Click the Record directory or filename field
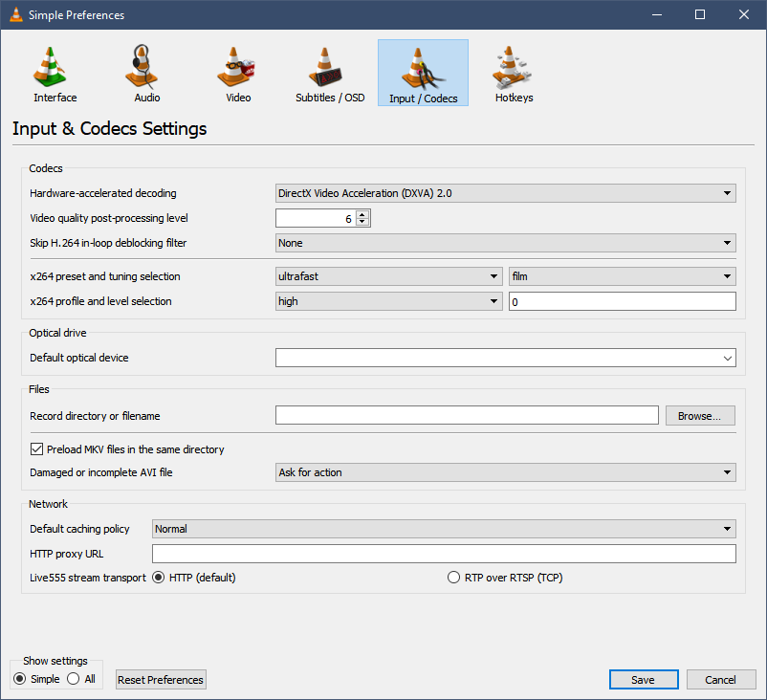The width and height of the screenshot is (767, 700). 467,415
